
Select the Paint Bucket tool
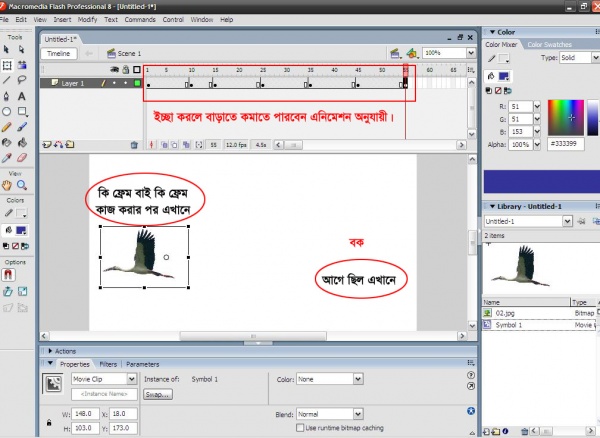click(22, 143)
